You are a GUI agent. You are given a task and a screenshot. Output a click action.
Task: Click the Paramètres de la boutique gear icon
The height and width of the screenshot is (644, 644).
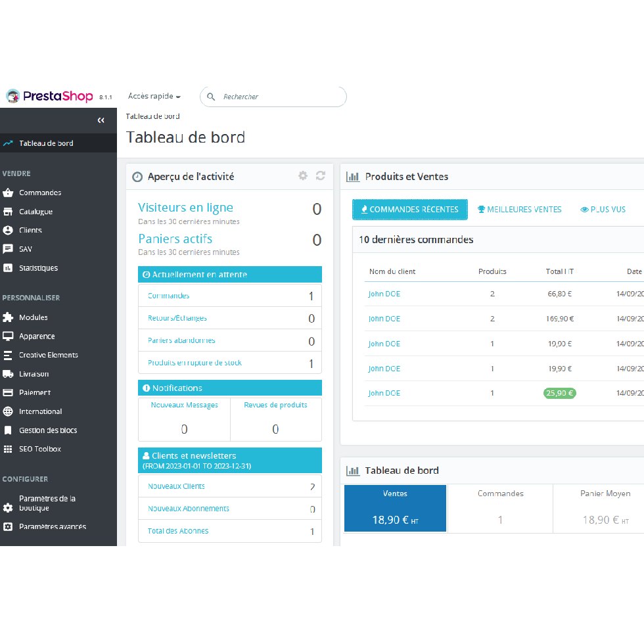click(8, 507)
